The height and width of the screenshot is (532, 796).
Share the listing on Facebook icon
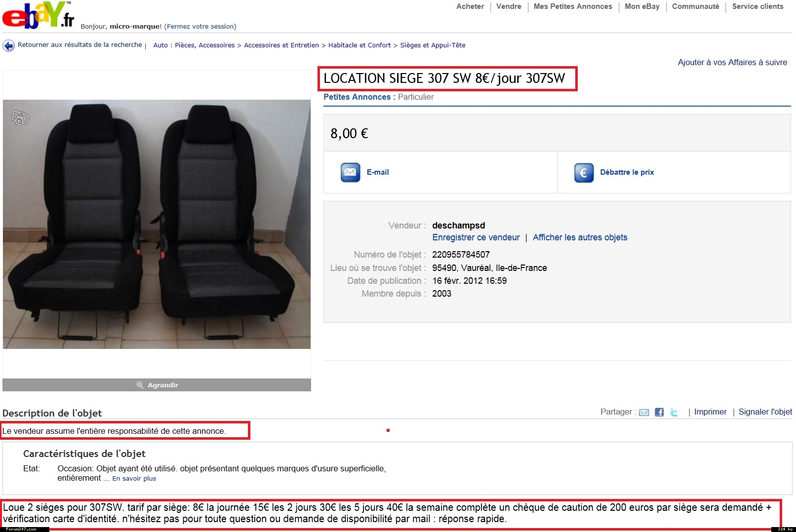[659, 412]
